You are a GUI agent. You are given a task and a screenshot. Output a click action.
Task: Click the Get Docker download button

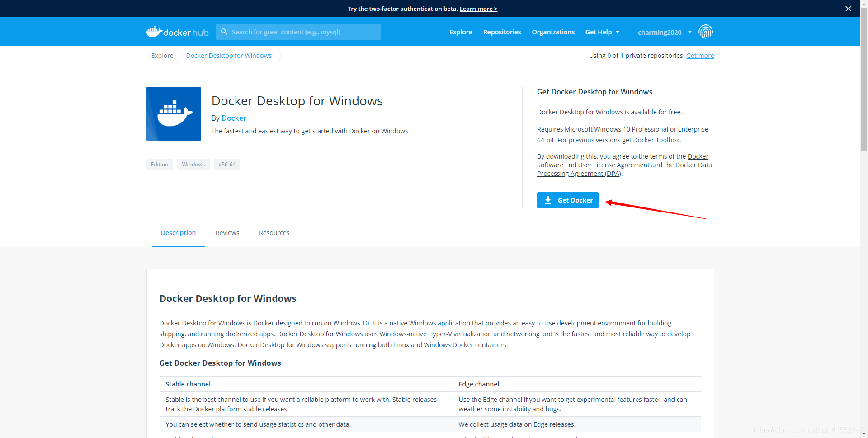tap(567, 200)
